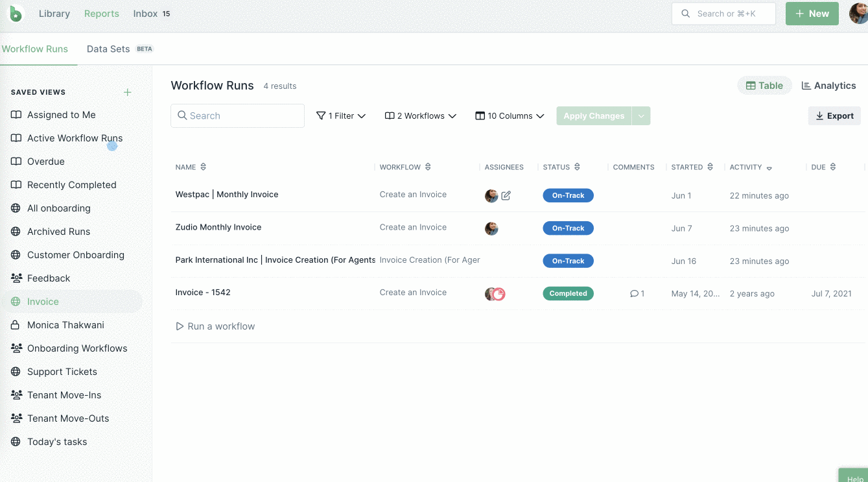The width and height of the screenshot is (868, 482).
Task: Click Run a workflow link
Action: point(221,326)
